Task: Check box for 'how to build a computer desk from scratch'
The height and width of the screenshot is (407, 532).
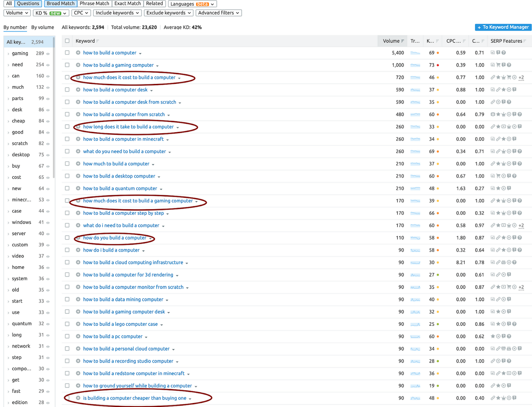Action: [67, 102]
